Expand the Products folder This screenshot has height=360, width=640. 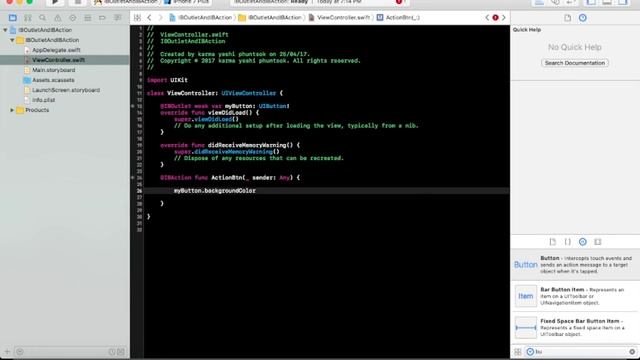[x=12, y=110]
